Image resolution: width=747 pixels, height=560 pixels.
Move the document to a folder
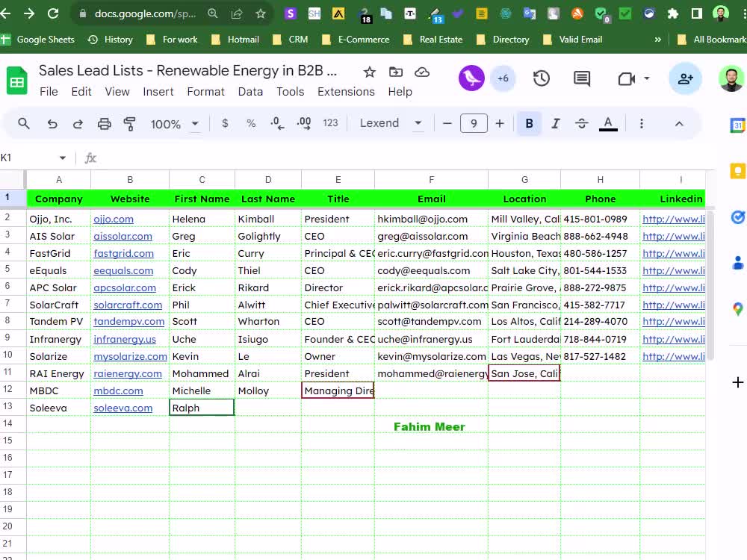point(395,72)
